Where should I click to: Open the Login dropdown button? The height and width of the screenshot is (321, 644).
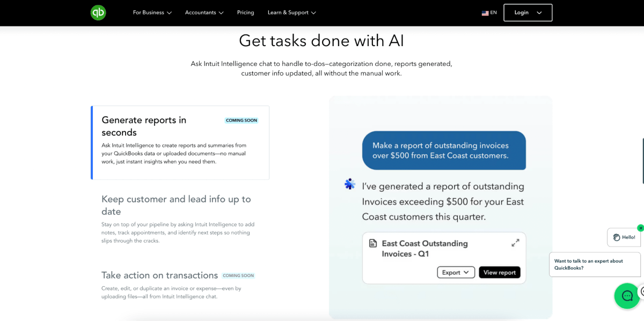click(528, 13)
